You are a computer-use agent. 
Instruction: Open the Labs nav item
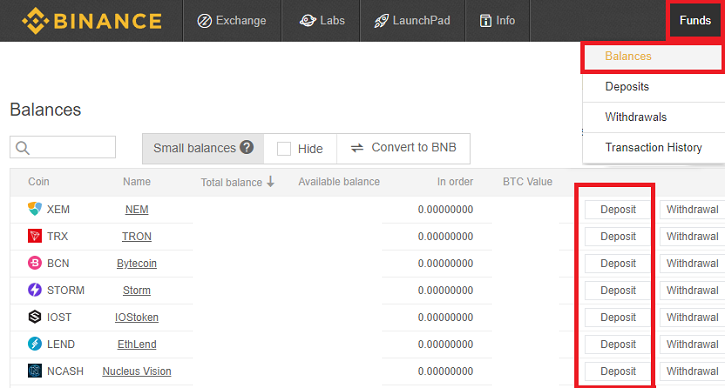pyautogui.click(x=321, y=21)
